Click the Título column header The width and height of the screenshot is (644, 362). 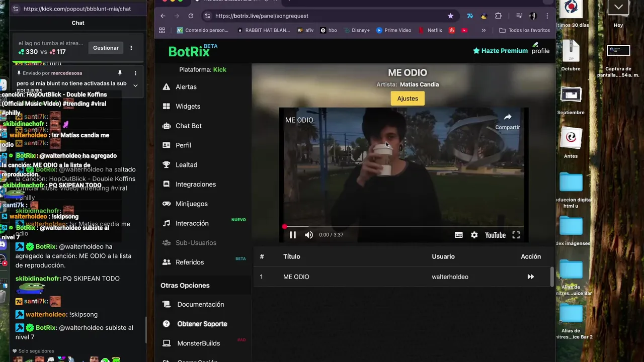(292, 257)
